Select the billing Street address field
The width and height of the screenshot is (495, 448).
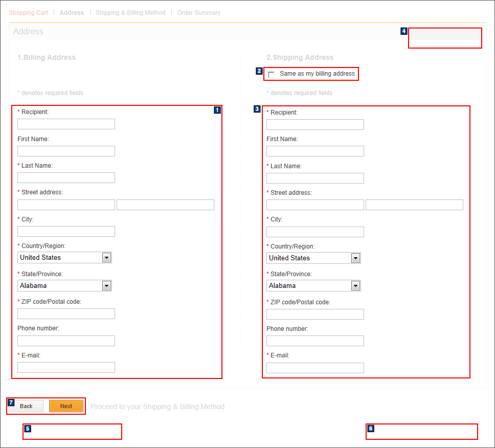coord(66,205)
